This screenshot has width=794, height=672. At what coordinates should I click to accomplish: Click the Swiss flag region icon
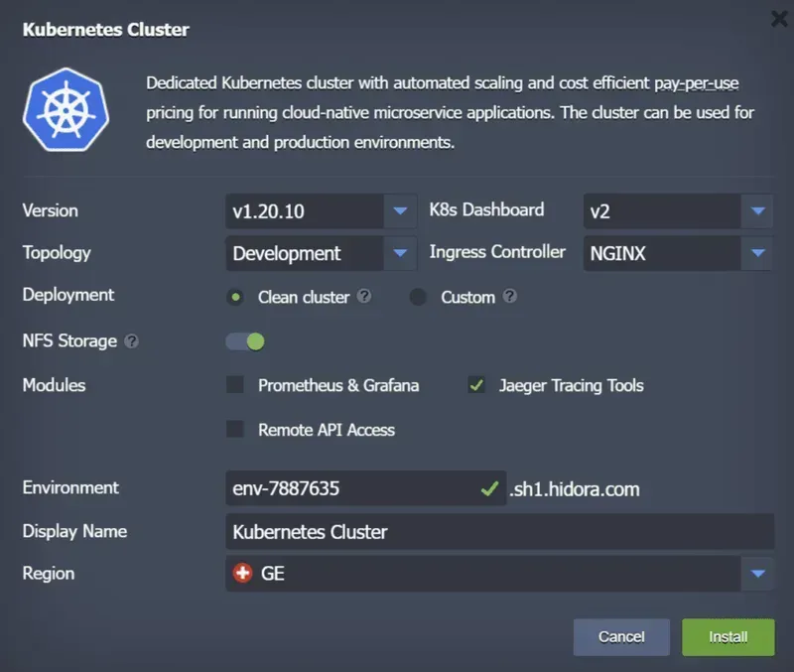(x=242, y=574)
